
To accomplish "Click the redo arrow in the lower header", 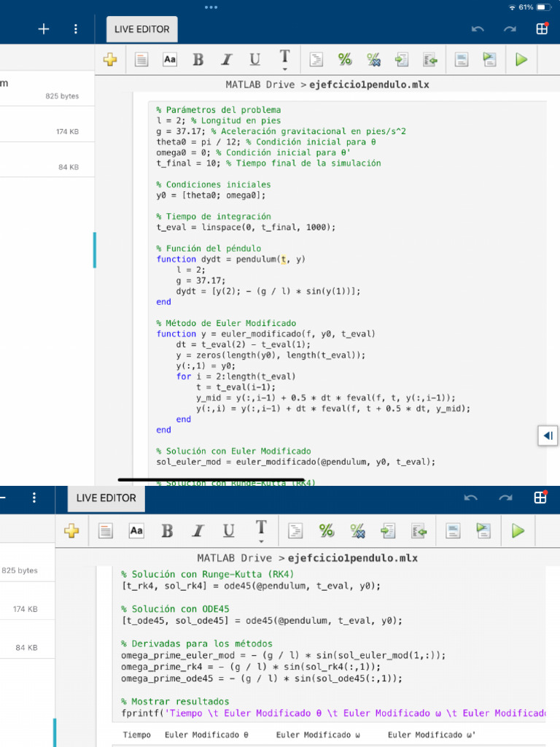I will (x=505, y=498).
